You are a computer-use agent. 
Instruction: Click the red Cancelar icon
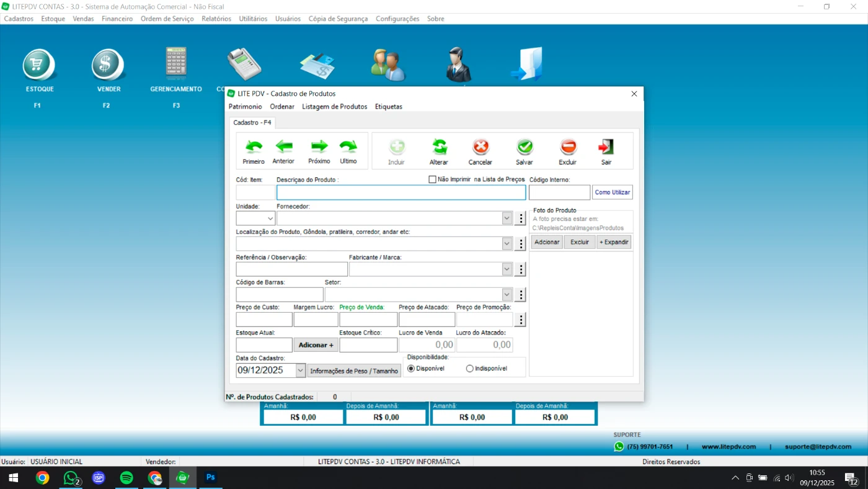480,147
